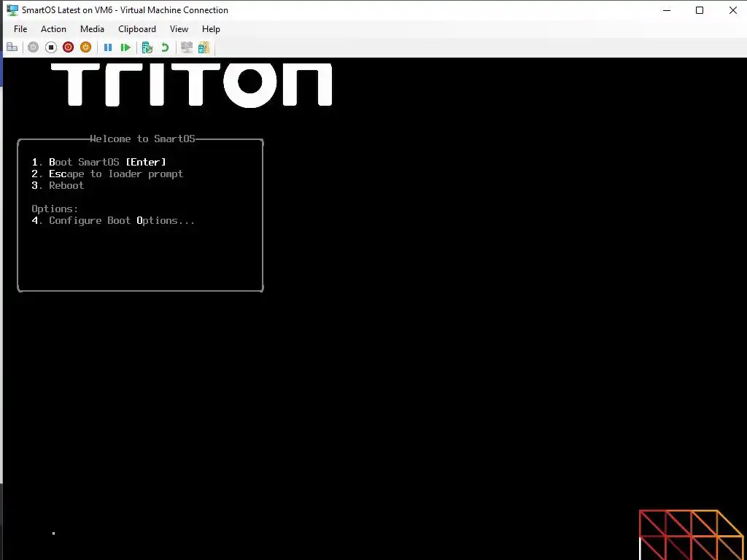This screenshot has height=560, width=747.
Task: Close the Virtual Machine Connection window
Action: pyautogui.click(x=732, y=10)
